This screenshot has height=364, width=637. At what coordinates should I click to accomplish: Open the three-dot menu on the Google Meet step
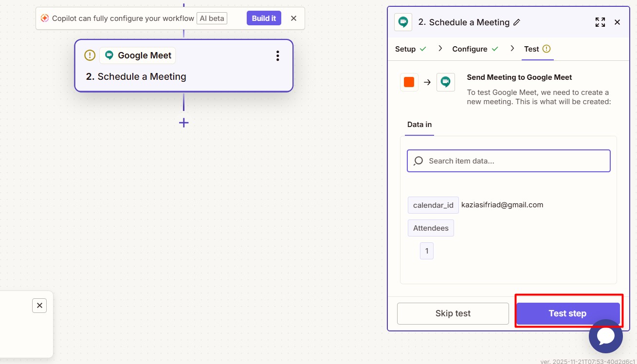click(x=277, y=56)
